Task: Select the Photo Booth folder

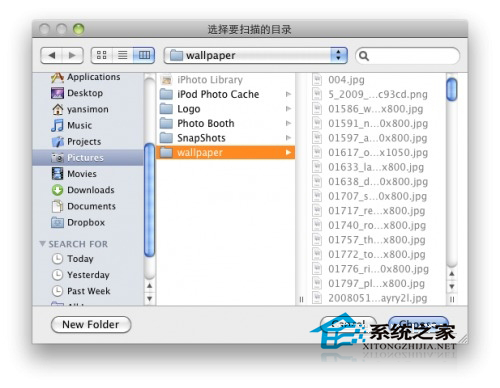Action: (226, 123)
